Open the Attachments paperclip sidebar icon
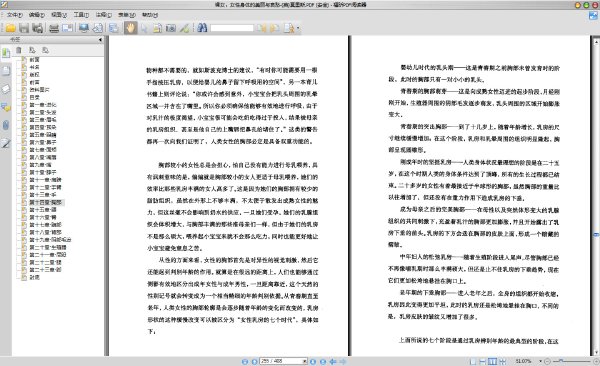Image resolution: width=600 pixels, height=366 pixels. (x=6, y=125)
